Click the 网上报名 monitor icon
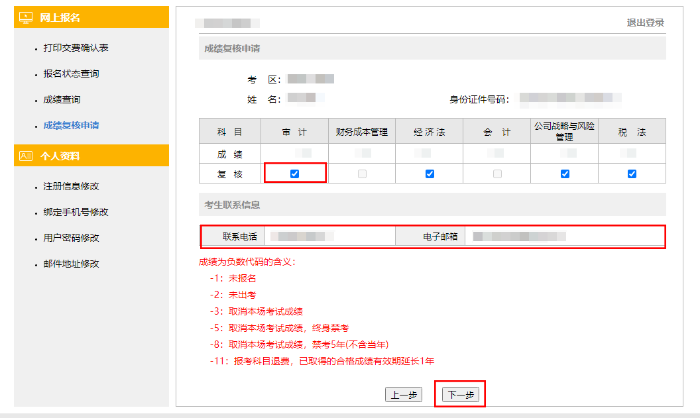Image resolution: width=700 pixels, height=418 pixels. tap(26, 18)
